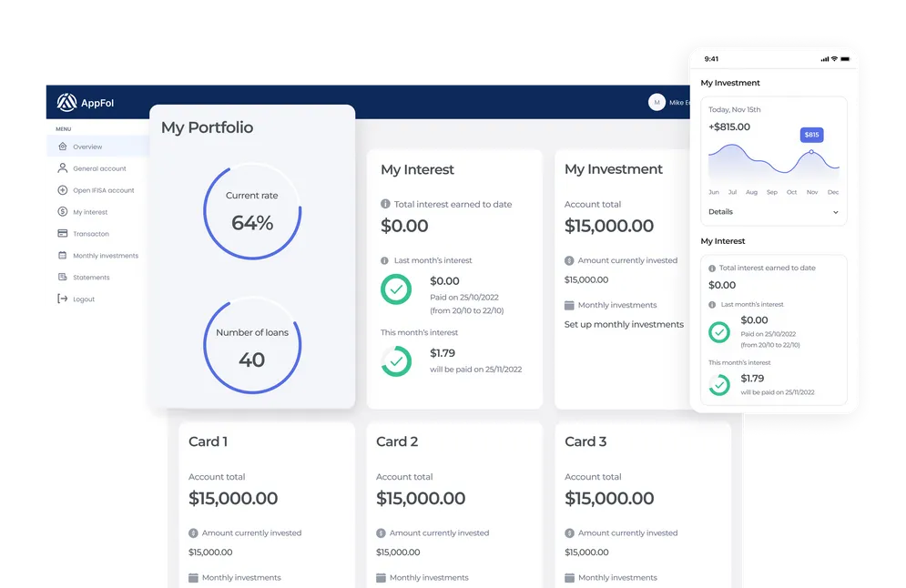Click the Statements document icon

point(63,277)
